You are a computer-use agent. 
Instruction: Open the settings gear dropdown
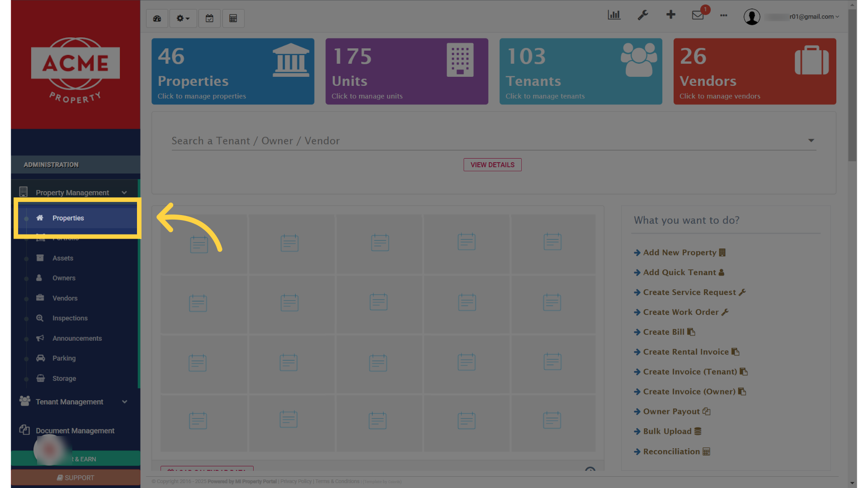[x=183, y=18]
